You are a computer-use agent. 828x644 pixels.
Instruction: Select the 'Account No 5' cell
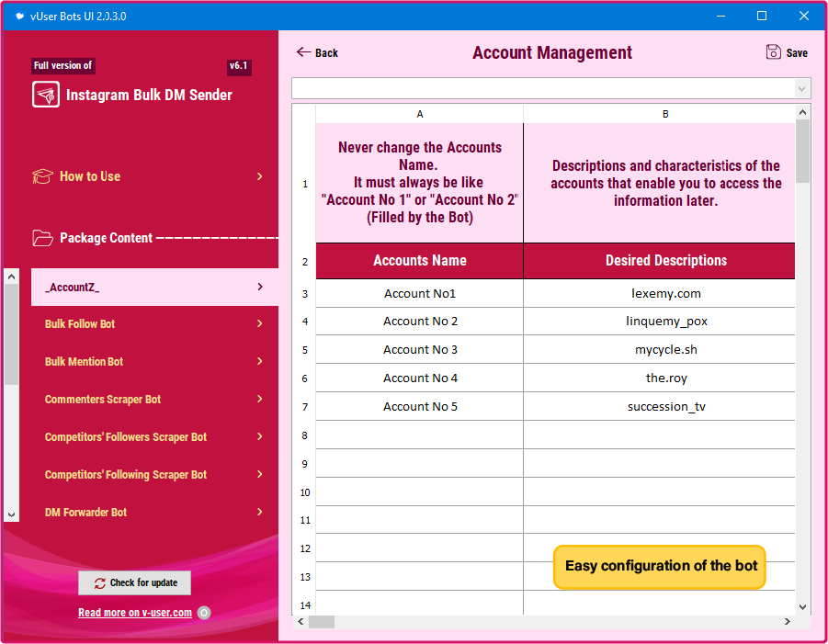pos(420,407)
